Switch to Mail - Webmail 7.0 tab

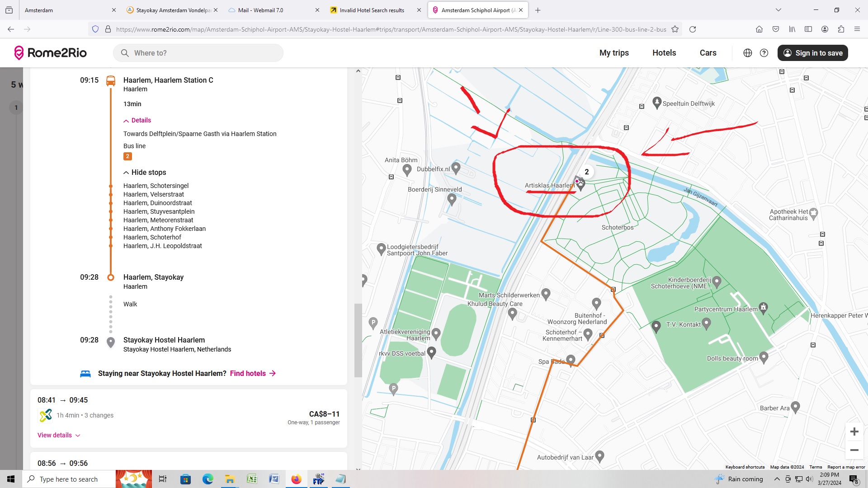[274, 10]
